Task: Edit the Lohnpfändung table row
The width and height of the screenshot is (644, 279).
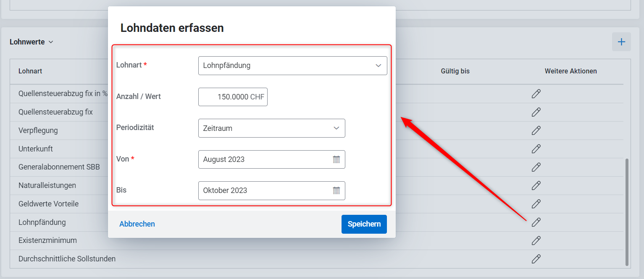Action: 536,222
